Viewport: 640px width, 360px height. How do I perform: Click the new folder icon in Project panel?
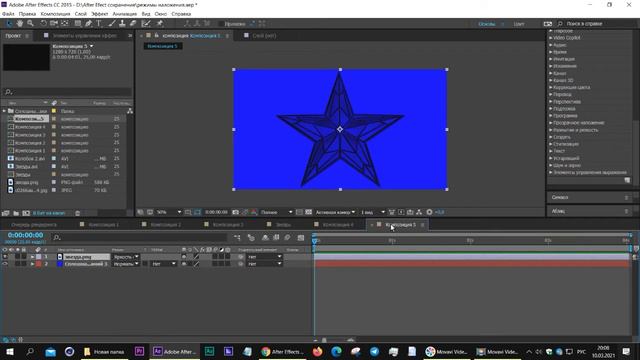pyautogui.click(x=16, y=213)
